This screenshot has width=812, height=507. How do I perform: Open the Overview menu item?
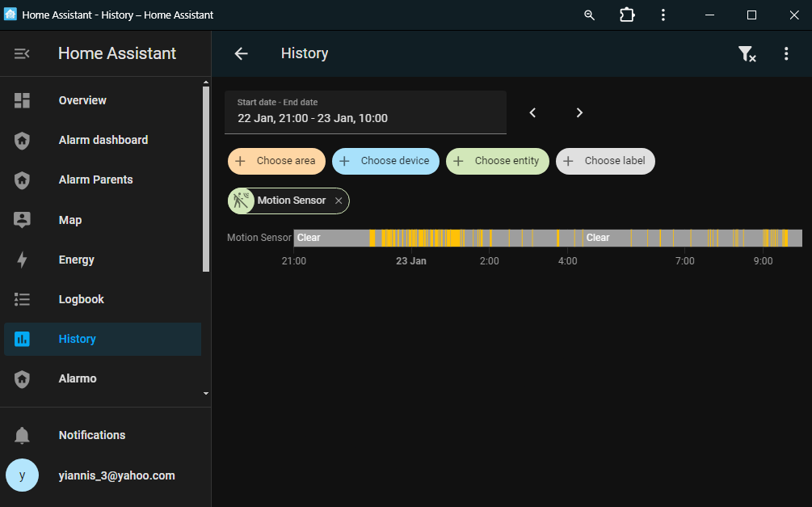coord(103,100)
